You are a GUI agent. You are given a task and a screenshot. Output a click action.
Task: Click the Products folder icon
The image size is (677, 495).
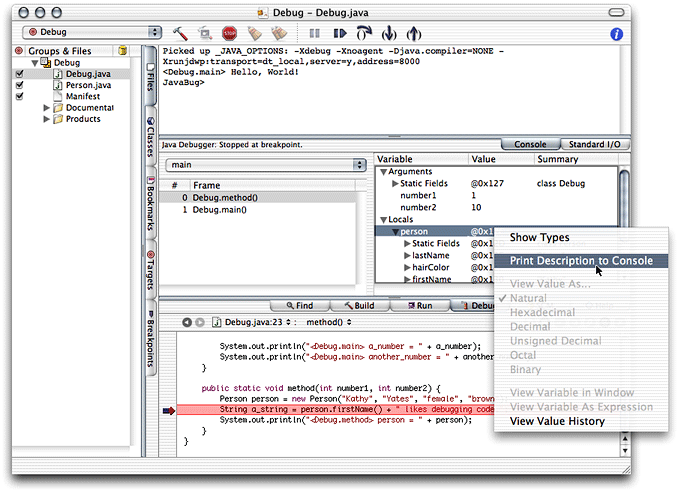click(x=58, y=119)
